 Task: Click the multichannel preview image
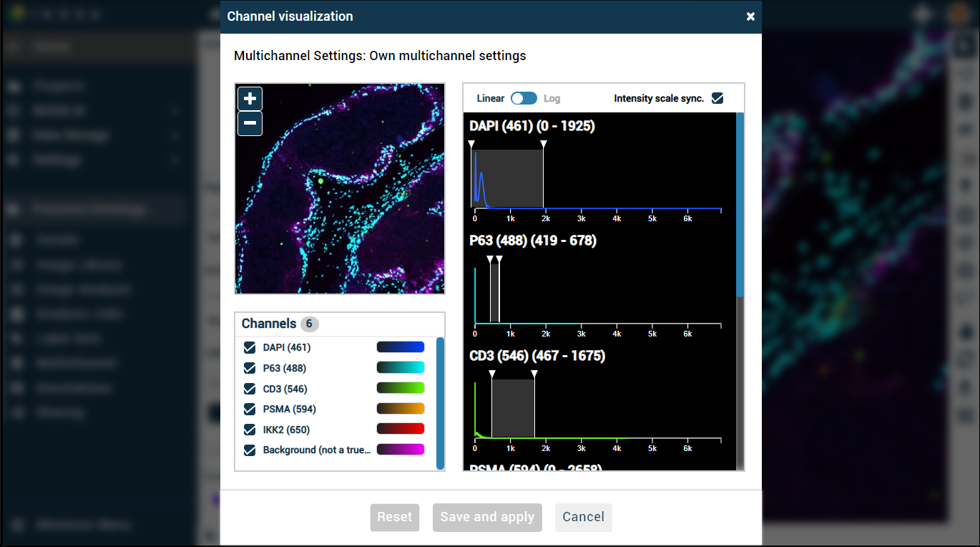click(340, 188)
